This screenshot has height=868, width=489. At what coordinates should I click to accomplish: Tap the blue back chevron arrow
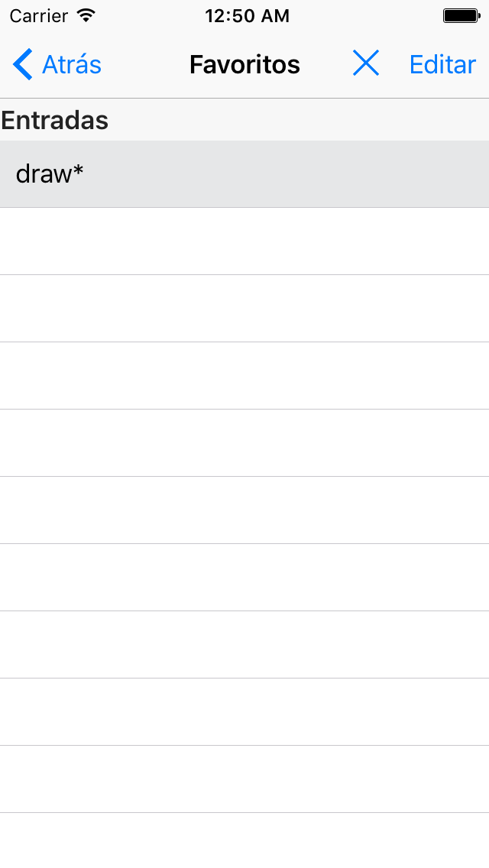coord(23,64)
